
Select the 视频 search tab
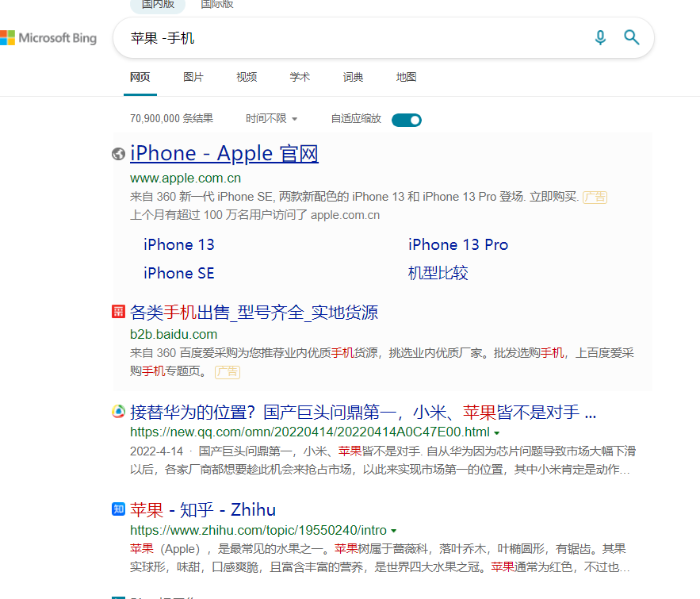247,77
